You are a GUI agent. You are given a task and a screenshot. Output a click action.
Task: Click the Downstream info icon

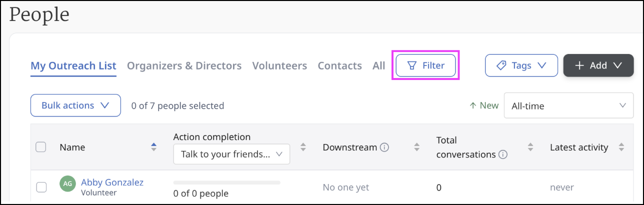pyautogui.click(x=384, y=147)
